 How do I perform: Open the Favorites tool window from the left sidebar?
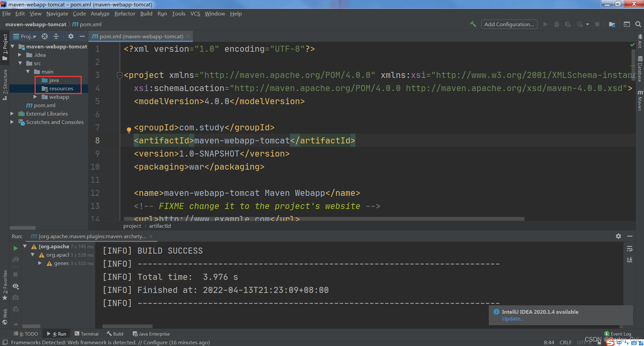point(5,285)
